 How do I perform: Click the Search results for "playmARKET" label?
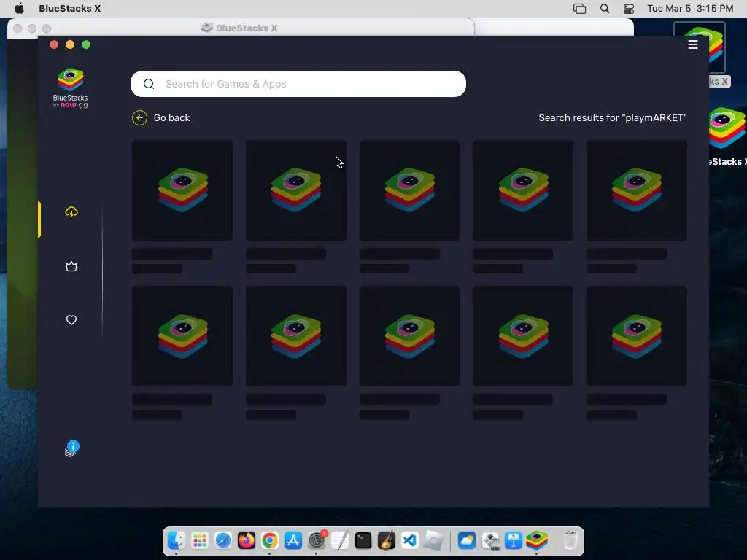click(613, 117)
